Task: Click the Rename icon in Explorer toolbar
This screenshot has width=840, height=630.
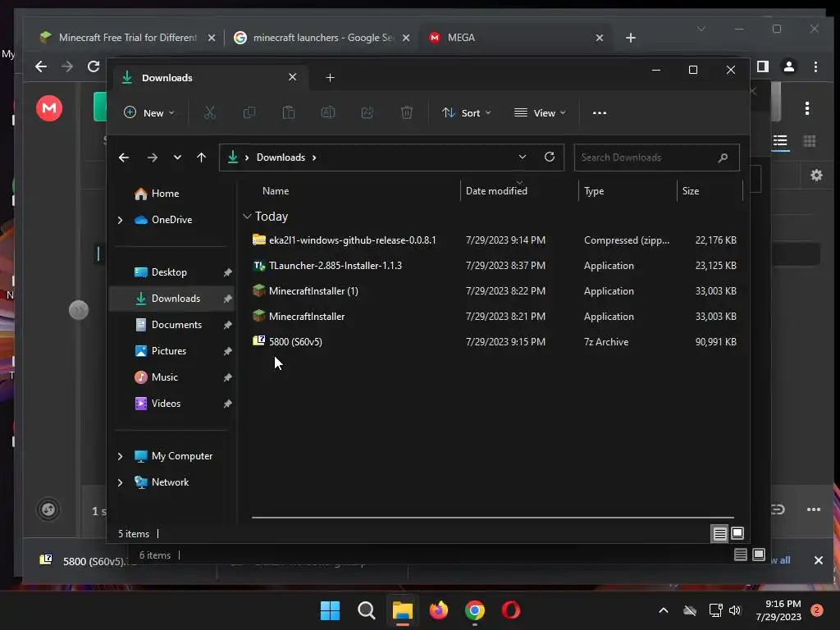Action: coord(328,112)
